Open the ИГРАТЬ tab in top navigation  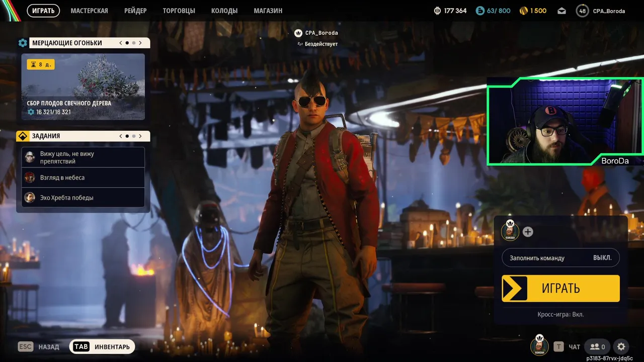[x=43, y=11]
